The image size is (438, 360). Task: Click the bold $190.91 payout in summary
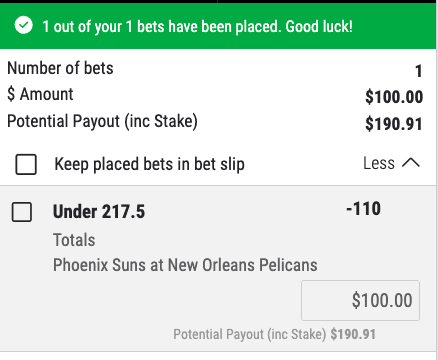click(394, 124)
